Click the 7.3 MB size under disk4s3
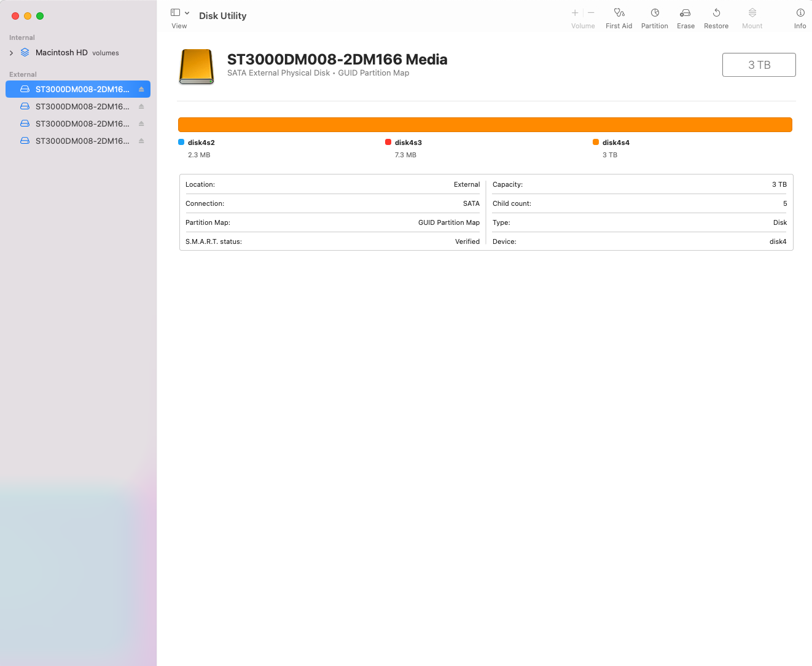812x666 pixels. 405,155
